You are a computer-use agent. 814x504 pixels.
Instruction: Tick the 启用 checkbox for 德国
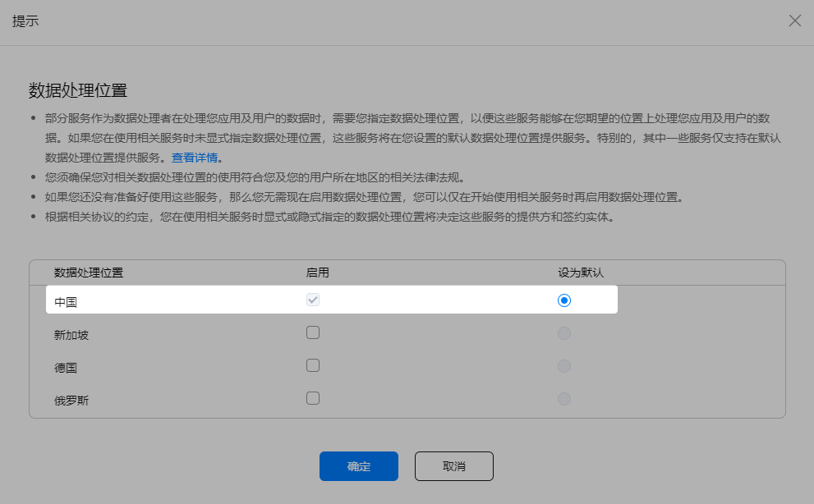313,365
